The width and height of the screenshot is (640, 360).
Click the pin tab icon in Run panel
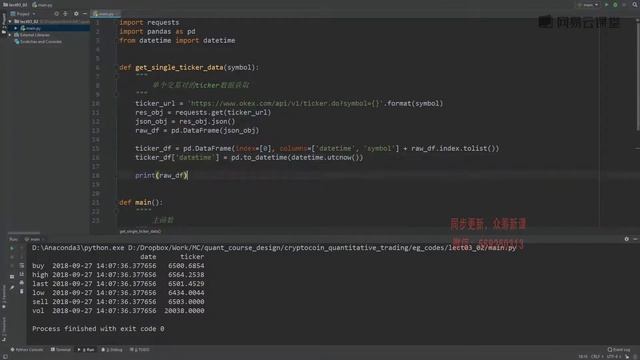pyautogui.click(x=12, y=288)
